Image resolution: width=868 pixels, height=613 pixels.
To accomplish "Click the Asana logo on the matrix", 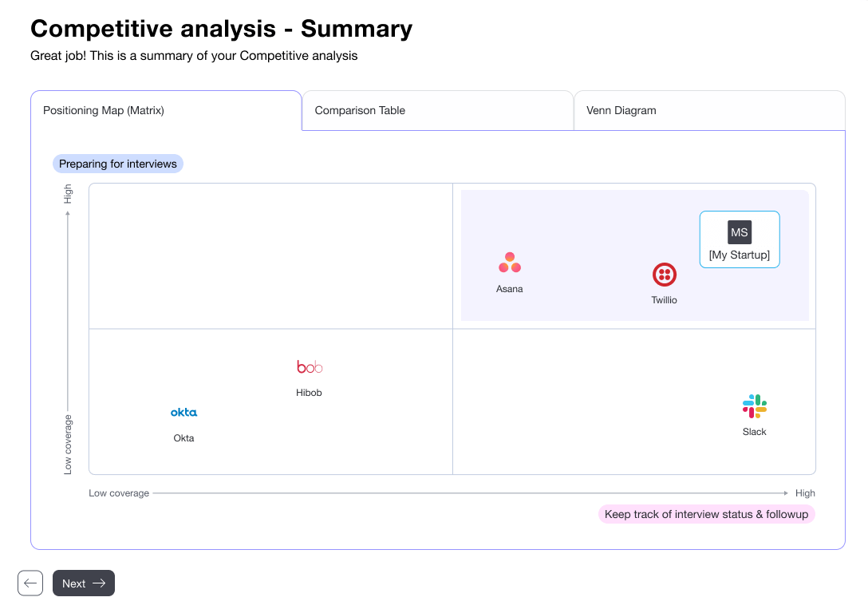I will coord(510,263).
